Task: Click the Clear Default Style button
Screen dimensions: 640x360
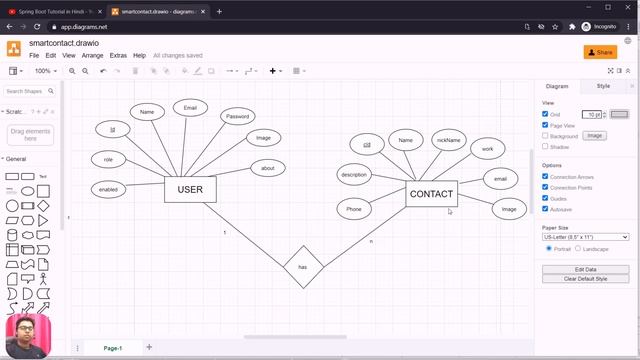Action: click(585, 279)
